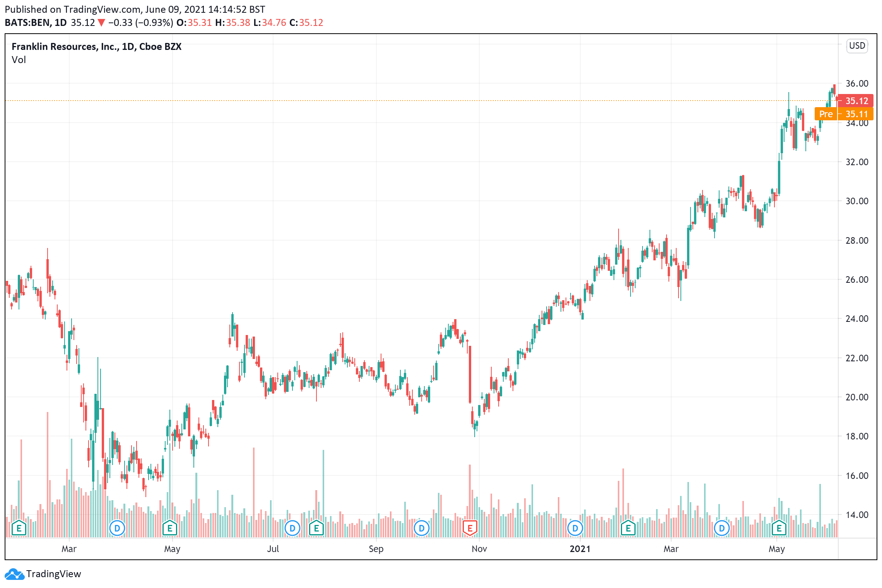Click the 16.00 price axis label
This screenshot has width=882, height=588.
pyautogui.click(x=857, y=476)
